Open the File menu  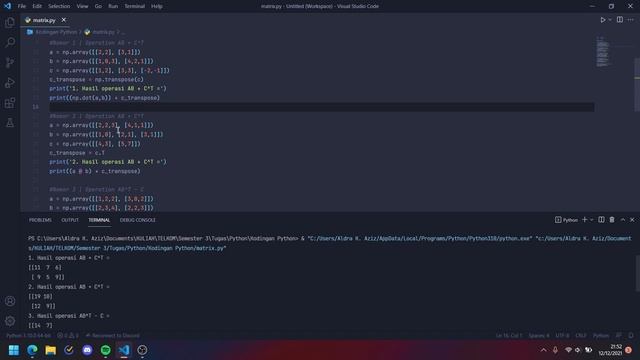pos(22,6)
